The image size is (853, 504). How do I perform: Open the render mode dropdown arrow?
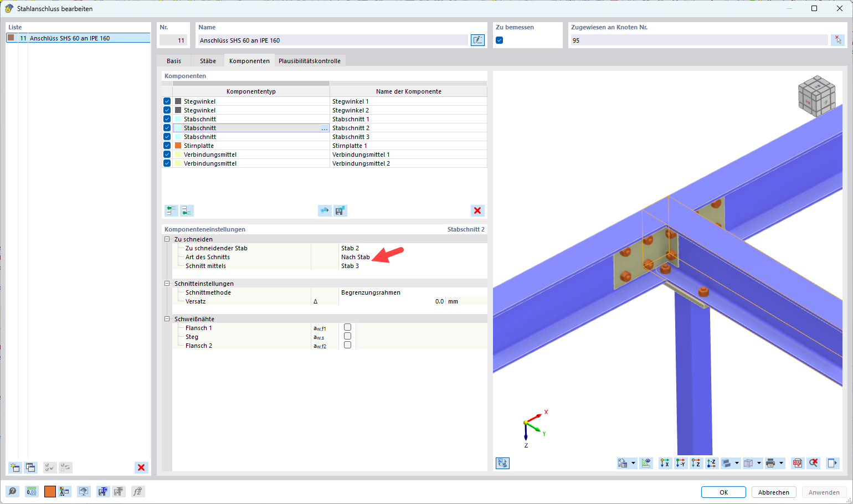tap(737, 463)
